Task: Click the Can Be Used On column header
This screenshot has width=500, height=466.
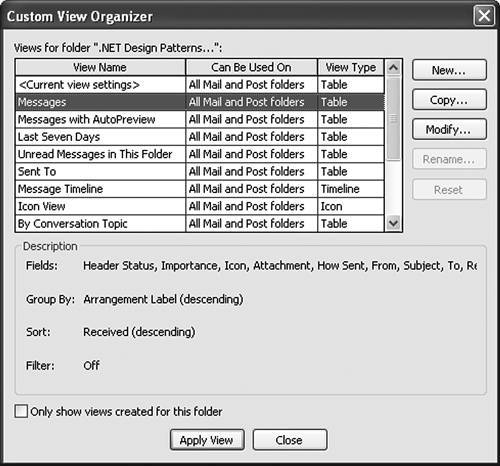Action: [x=251, y=67]
